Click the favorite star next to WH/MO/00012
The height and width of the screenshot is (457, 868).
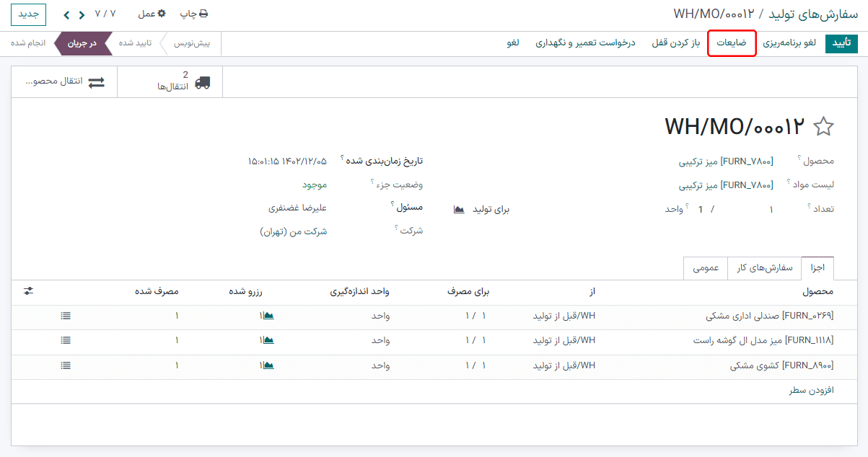point(823,127)
